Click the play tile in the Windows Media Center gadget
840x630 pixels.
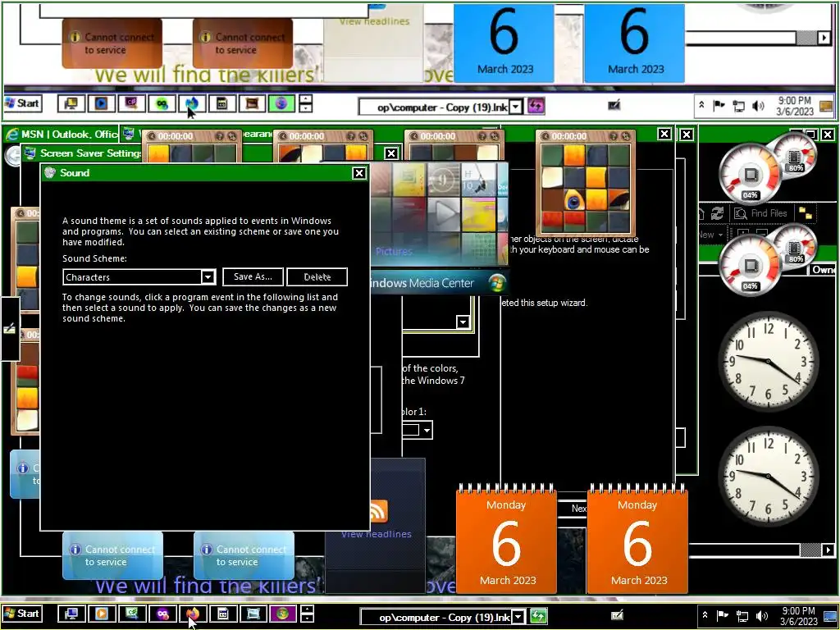point(444,214)
